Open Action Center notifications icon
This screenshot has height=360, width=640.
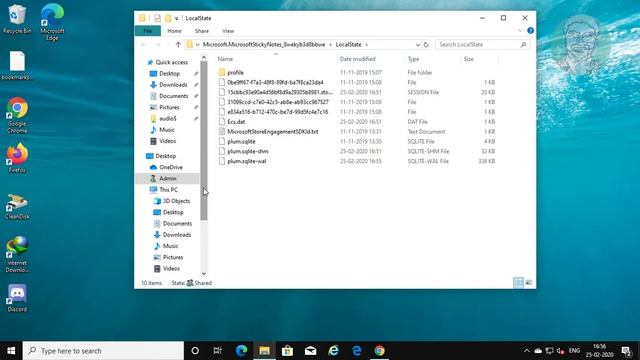(627, 351)
